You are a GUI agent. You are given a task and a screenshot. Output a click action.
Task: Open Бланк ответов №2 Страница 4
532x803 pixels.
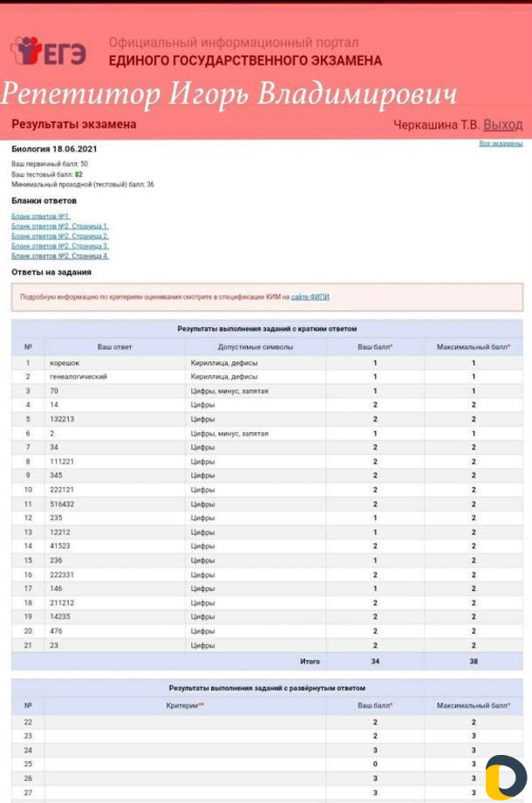point(60,256)
